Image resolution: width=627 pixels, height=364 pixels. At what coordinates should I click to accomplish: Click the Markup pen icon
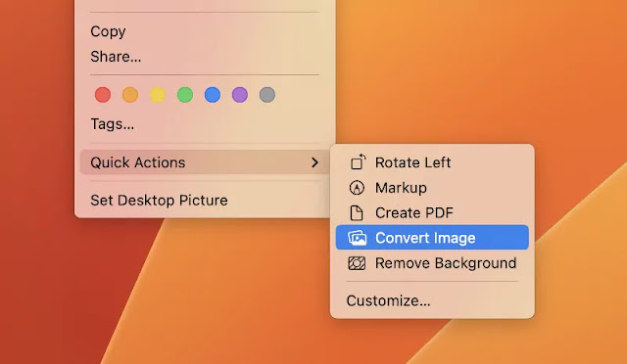coord(357,188)
